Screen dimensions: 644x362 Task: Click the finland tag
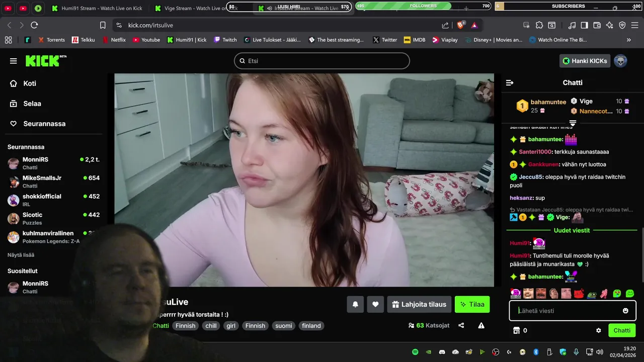point(311,326)
